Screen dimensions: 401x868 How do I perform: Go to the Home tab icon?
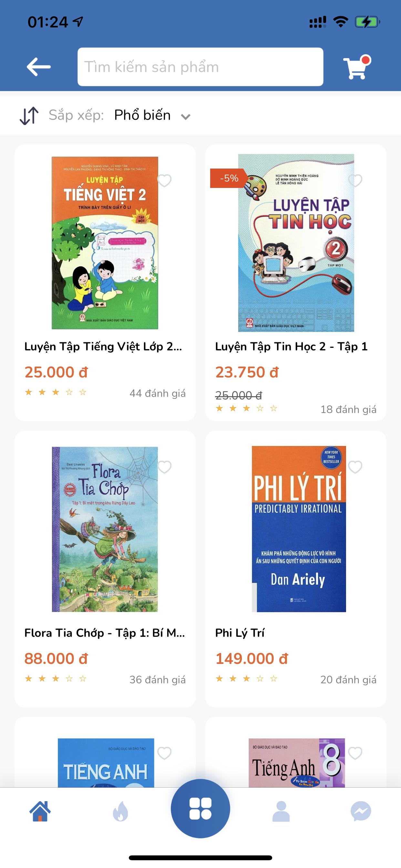(40, 811)
